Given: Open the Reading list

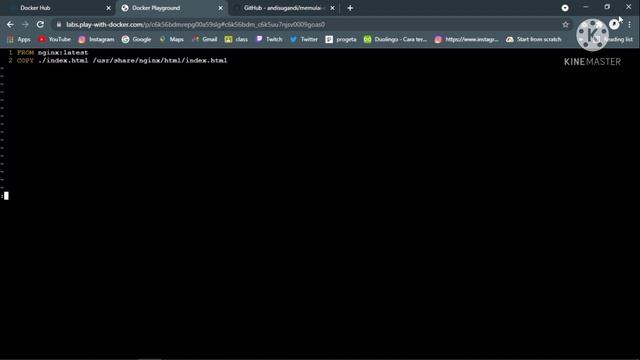Looking at the screenshot, I should 613,39.
